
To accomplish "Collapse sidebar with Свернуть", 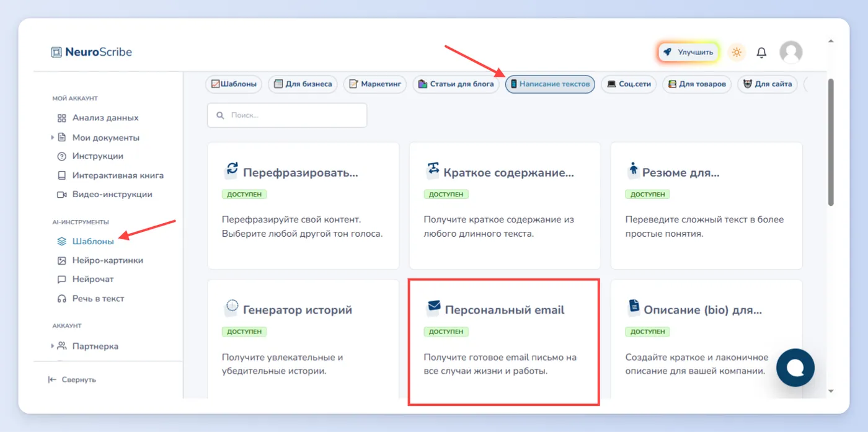I will coord(72,379).
